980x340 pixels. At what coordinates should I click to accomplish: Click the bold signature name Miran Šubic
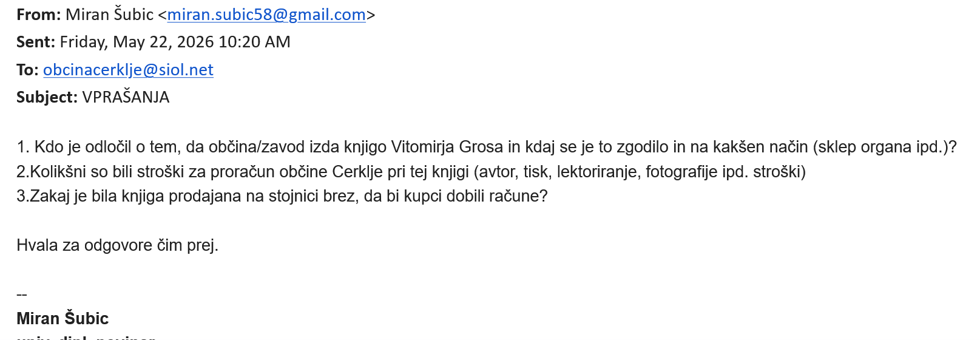coord(63,318)
